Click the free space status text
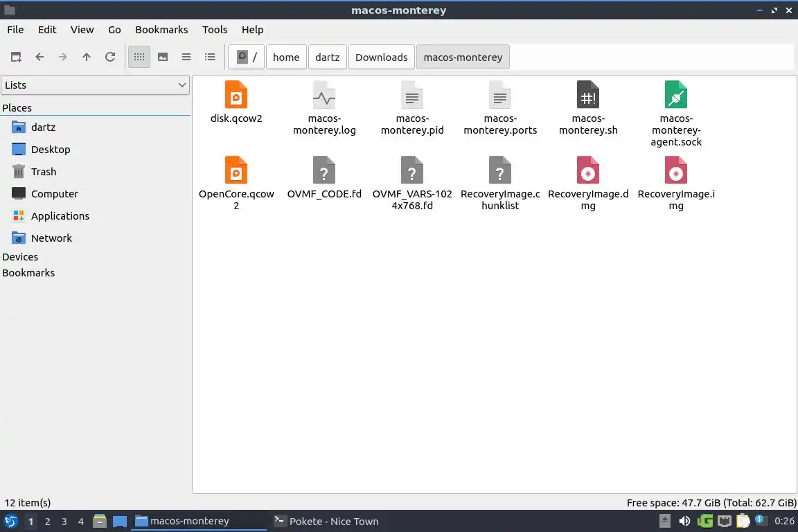 [711, 503]
